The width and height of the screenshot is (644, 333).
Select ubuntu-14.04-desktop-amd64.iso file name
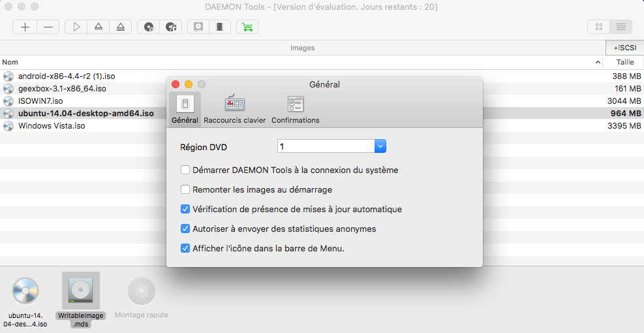point(86,114)
